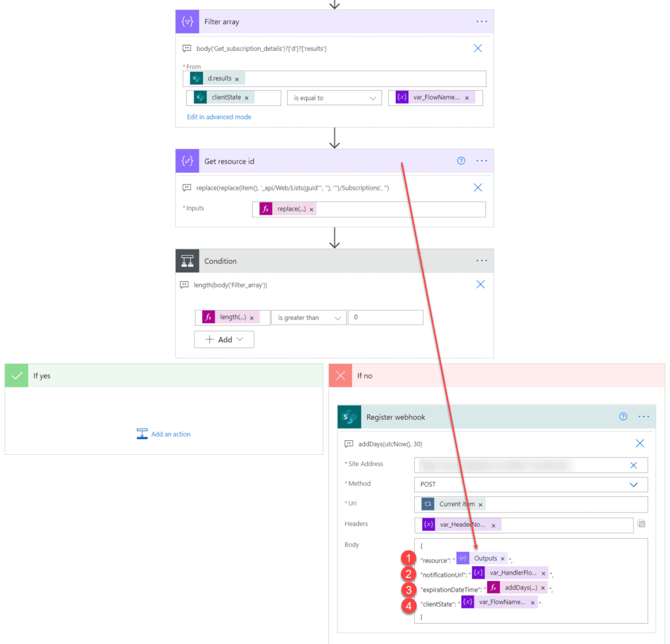Remove the clientState token from filter
Screen dimensions: 670x644
tap(247, 98)
